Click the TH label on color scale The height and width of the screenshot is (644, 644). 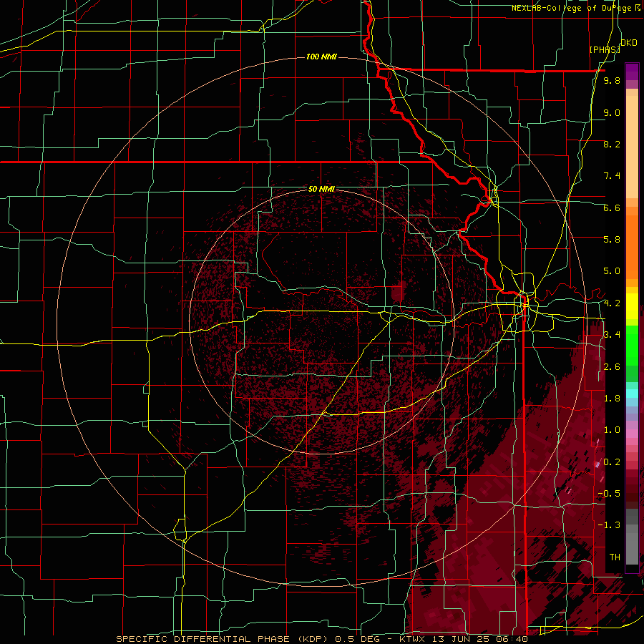pos(615,557)
